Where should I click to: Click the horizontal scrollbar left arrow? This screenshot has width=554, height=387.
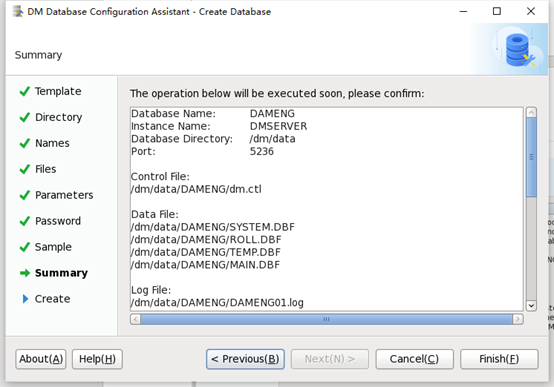(136, 319)
